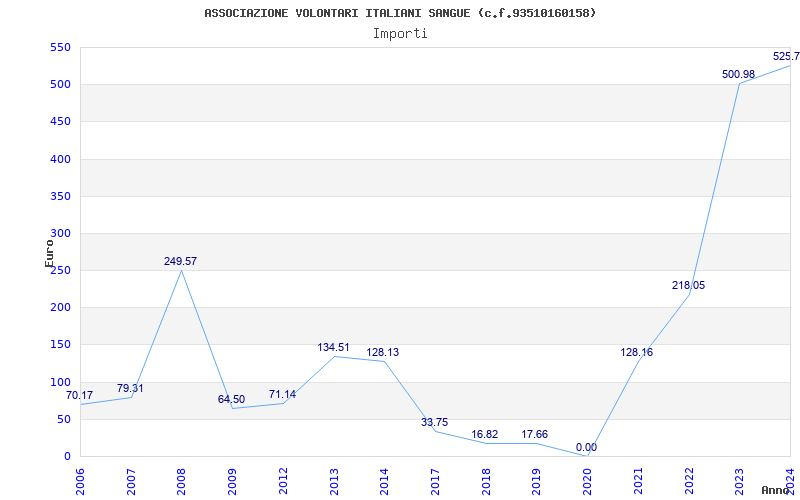Select the 128.16 data label
Viewport: 800px width, 500px height.
tap(637, 353)
